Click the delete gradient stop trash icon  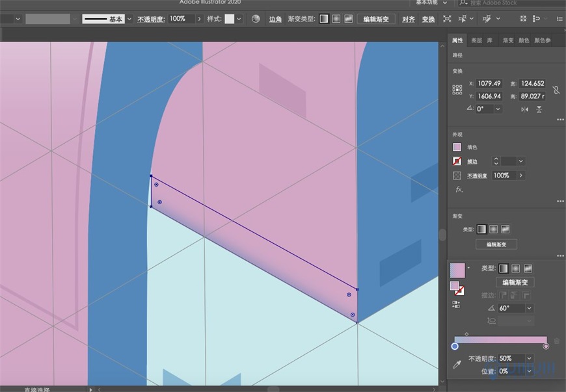click(x=556, y=341)
